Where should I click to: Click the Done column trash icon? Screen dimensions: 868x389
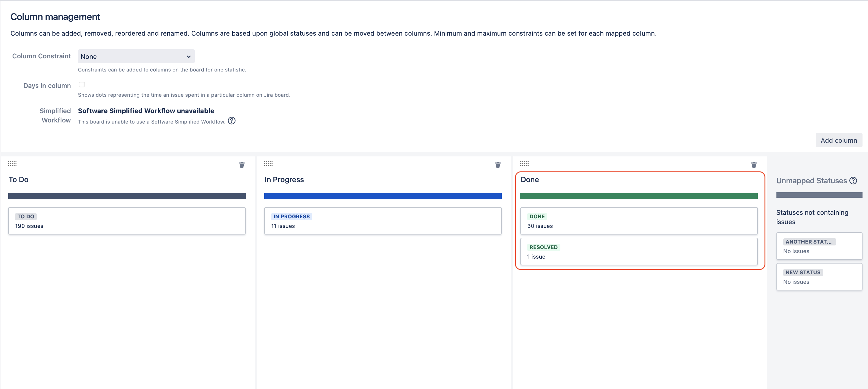click(753, 165)
